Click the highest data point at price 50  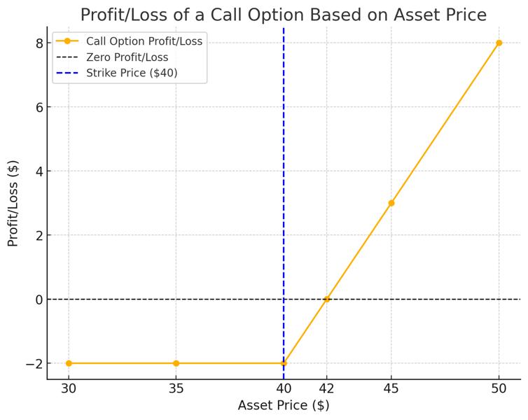click(499, 43)
